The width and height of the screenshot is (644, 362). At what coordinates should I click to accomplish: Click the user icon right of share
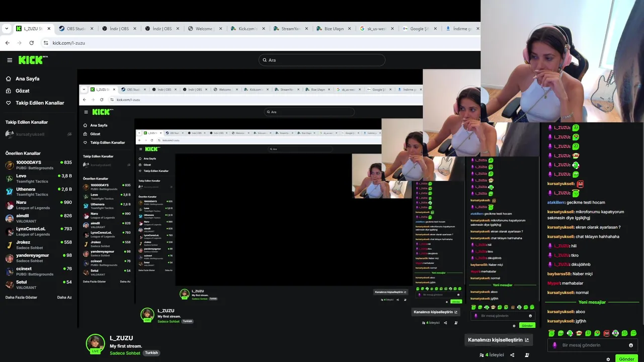(x=527, y=355)
